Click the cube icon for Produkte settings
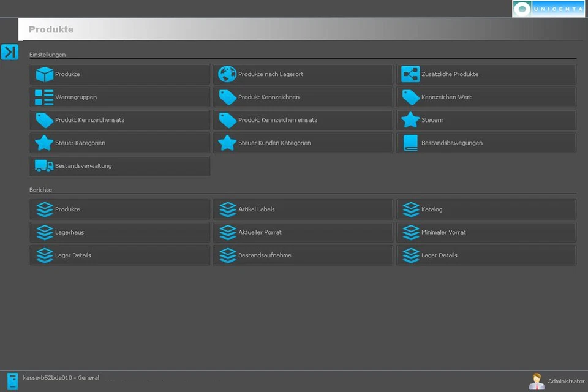Screen dimensions: 588x392 (x=44, y=74)
